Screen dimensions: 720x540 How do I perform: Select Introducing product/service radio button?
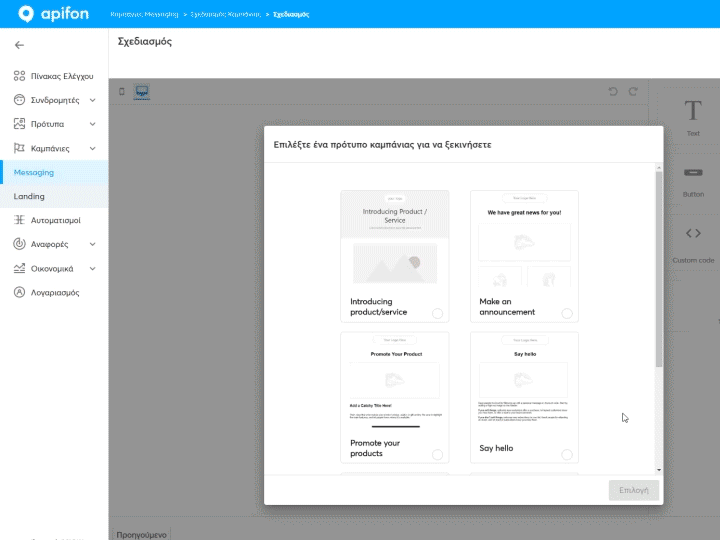click(438, 313)
